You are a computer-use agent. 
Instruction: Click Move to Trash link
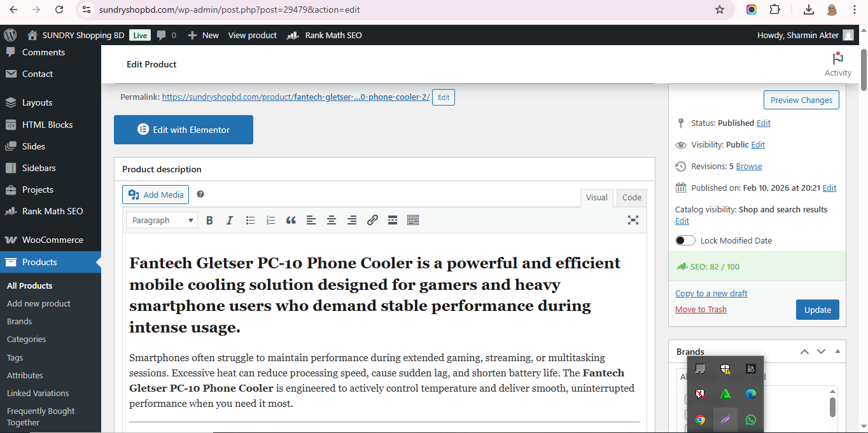point(701,309)
